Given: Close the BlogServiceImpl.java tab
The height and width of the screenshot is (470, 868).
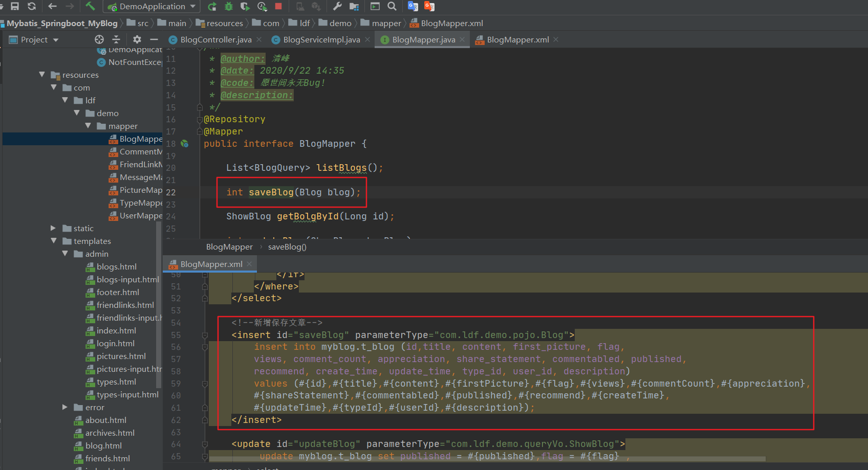Looking at the screenshot, I should tap(367, 39).
